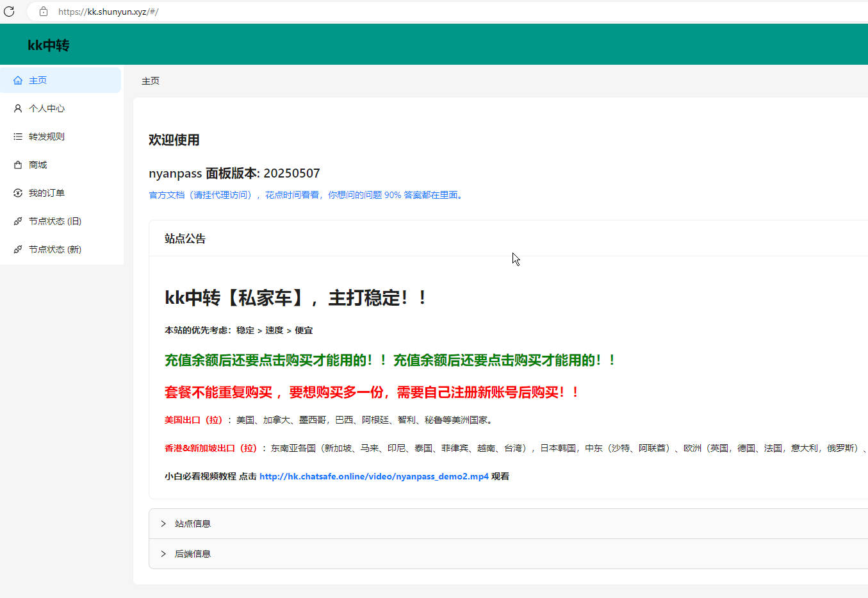Image resolution: width=868 pixels, height=598 pixels.
Task: Open 节点状态 (旧) page
Action: point(60,221)
